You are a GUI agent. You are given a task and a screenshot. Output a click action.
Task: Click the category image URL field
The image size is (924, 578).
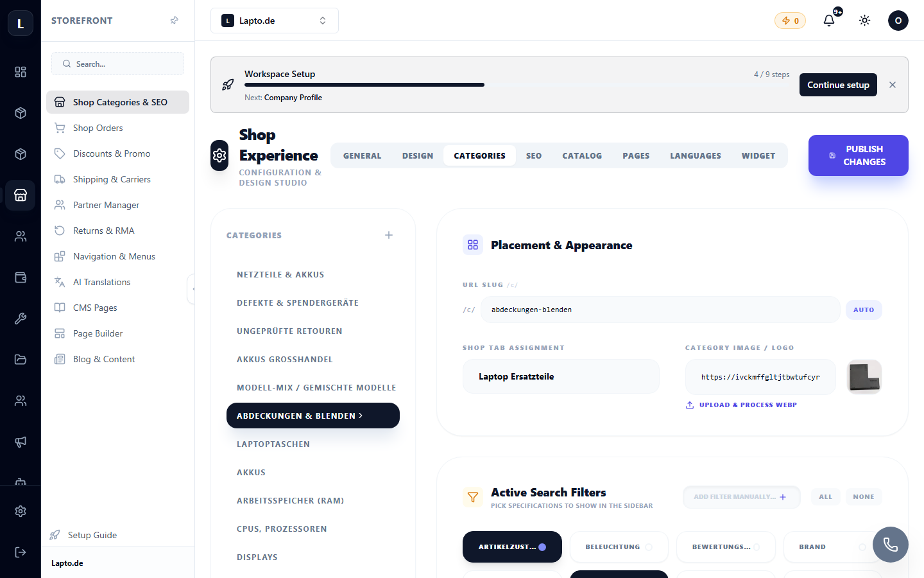tap(760, 377)
